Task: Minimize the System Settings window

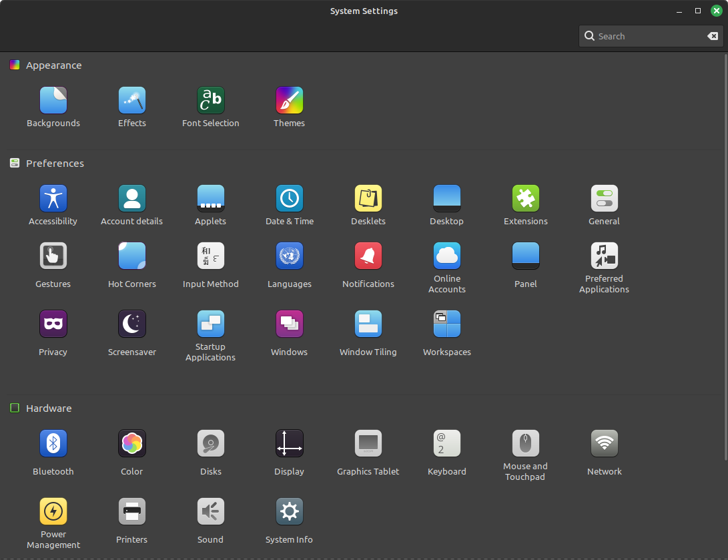Action: [679, 11]
